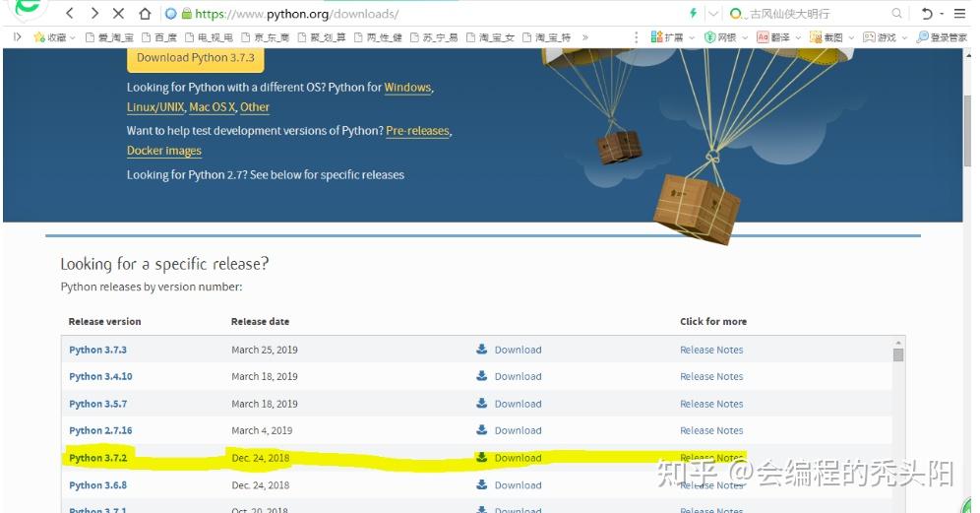The height and width of the screenshot is (513, 980).
Task: Open the 网银 online banking icon
Action: [720, 37]
